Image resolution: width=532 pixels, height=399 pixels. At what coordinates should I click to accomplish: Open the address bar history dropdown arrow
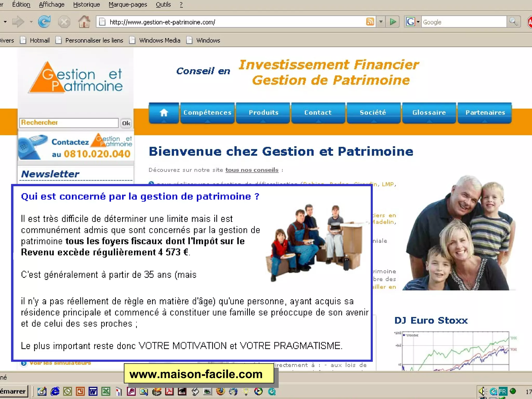pyautogui.click(x=381, y=22)
